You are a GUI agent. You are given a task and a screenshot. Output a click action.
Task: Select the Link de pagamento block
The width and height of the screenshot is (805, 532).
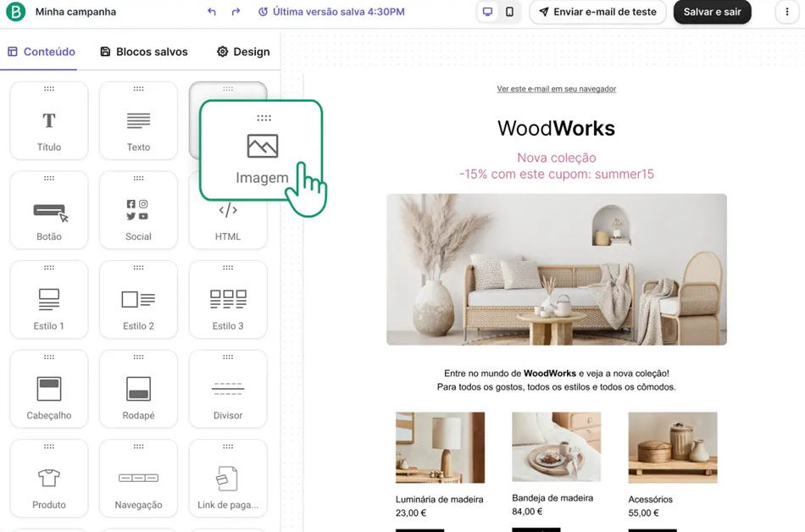point(228,478)
